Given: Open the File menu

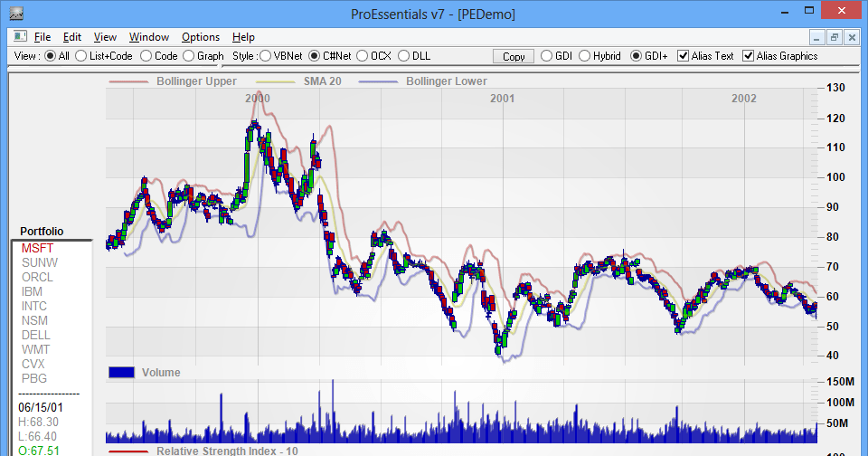Looking at the screenshot, I should 42,37.
